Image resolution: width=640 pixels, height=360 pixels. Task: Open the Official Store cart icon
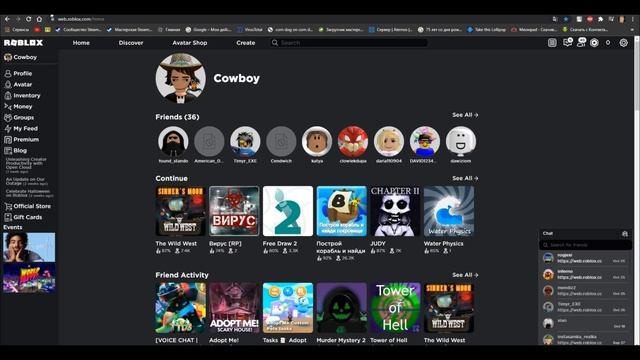[x=8, y=206]
